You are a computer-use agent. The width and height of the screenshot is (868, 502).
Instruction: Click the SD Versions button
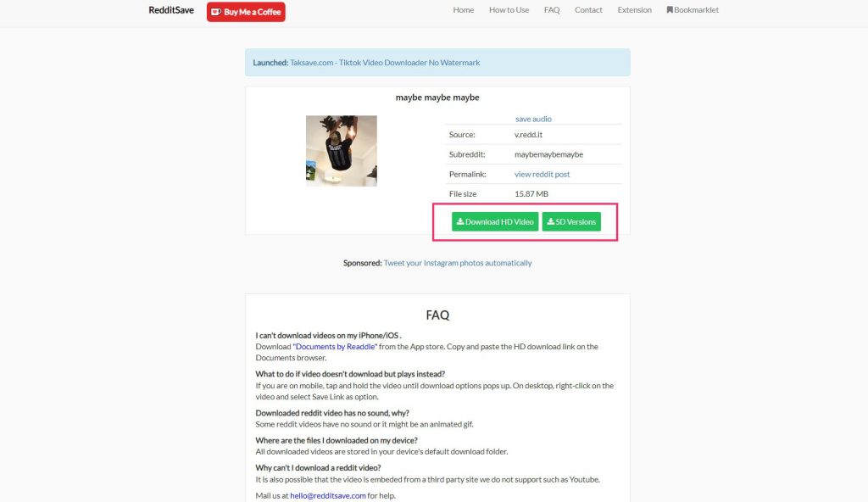[571, 221]
